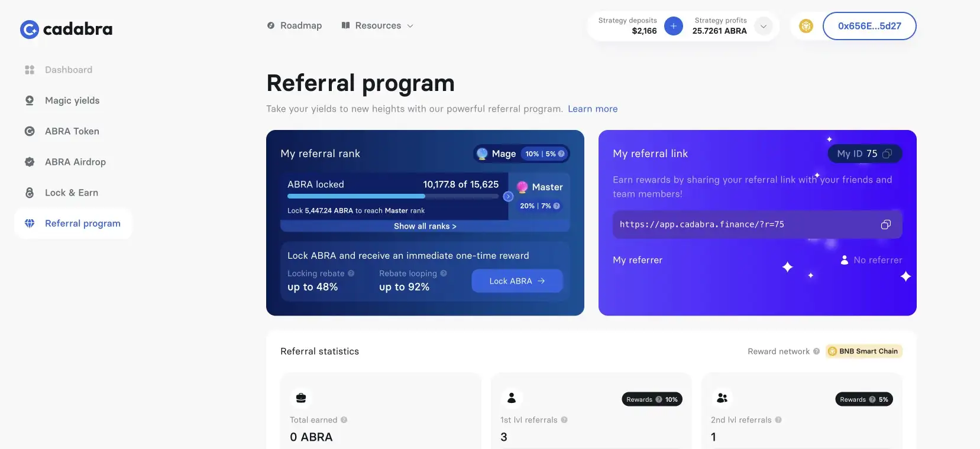Expand the Resources dropdown menu

point(378,26)
